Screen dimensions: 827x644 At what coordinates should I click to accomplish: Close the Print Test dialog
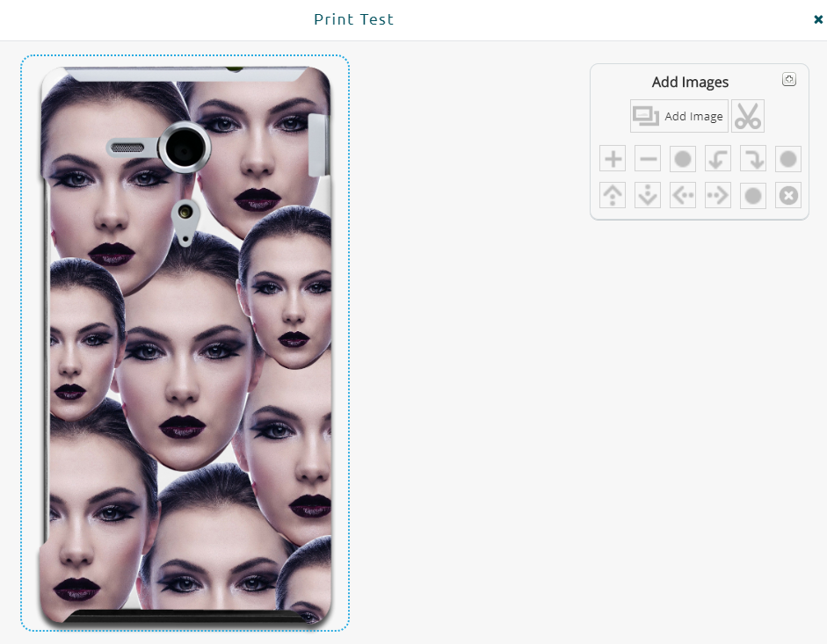tap(818, 19)
